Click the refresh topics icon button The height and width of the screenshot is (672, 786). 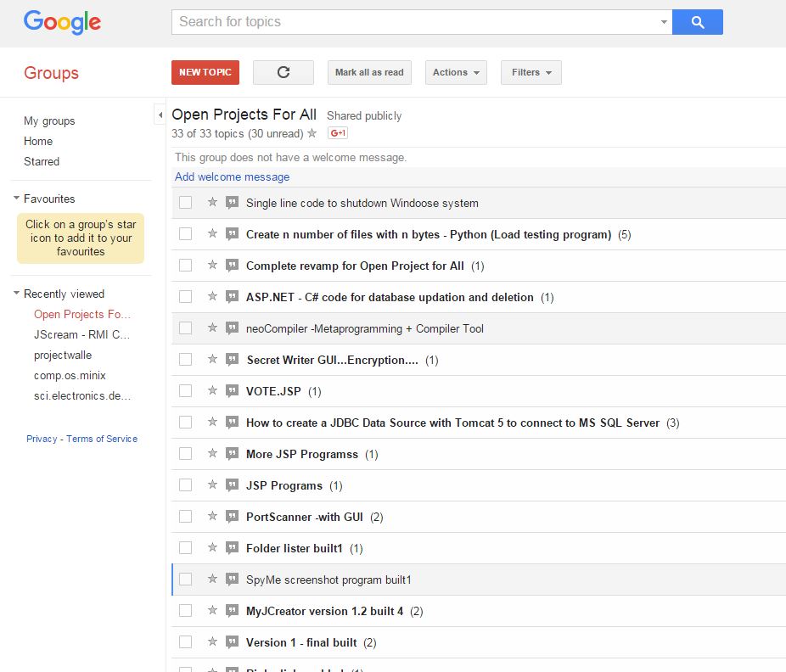[x=284, y=73]
